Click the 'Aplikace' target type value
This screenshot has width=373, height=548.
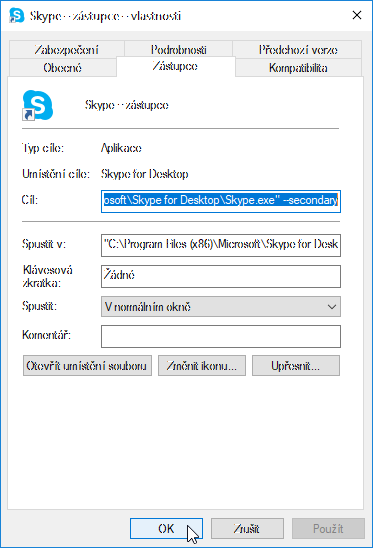click(121, 148)
